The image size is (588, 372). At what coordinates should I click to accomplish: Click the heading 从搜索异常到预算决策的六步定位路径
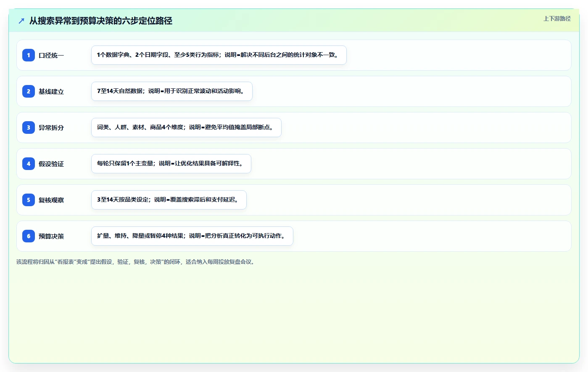[101, 21]
